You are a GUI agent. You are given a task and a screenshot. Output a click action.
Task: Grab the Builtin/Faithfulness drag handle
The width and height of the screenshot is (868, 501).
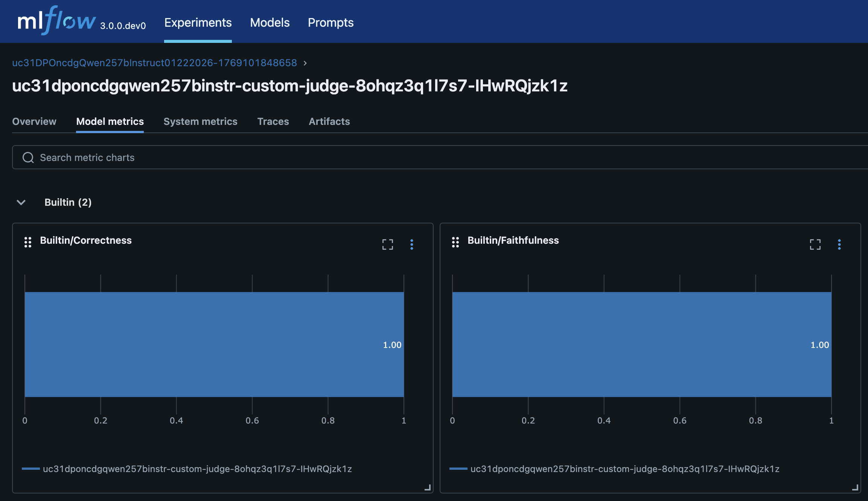pyautogui.click(x=455, y=242)
